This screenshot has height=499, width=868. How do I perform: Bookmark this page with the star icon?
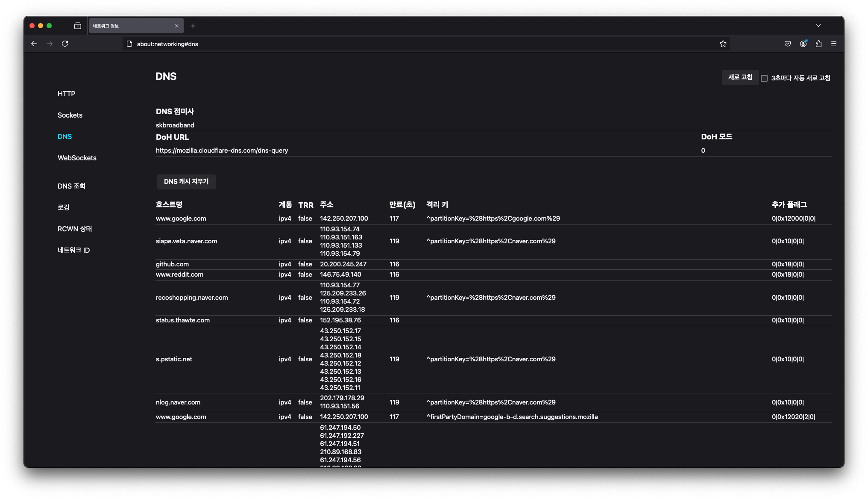click(x=723, y=44)
